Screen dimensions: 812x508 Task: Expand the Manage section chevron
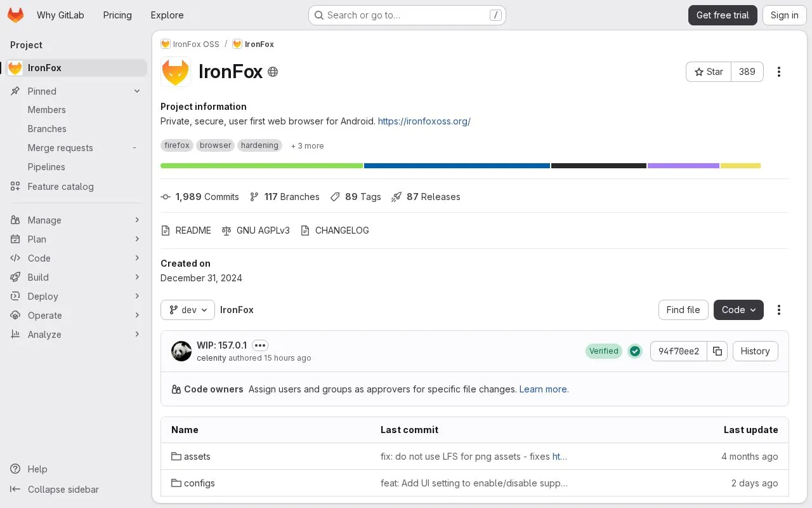coord(137,220)
